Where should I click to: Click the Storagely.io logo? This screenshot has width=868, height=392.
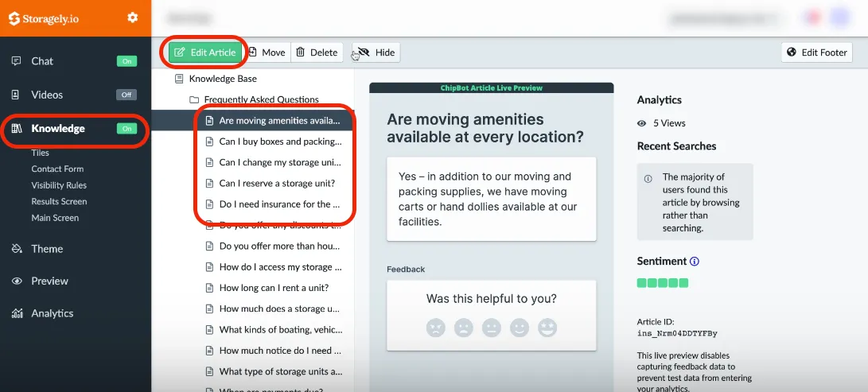click(x=44, y=19)
